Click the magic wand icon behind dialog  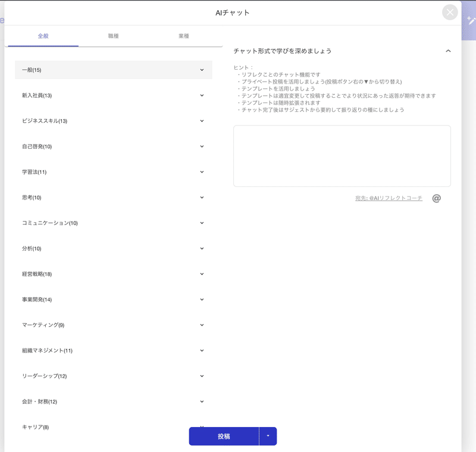point(471,20)
